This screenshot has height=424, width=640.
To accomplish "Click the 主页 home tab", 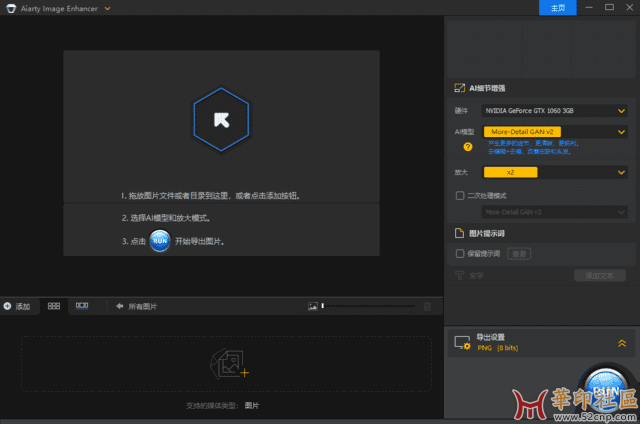I will pyautogui.click(x=558, y=8).
